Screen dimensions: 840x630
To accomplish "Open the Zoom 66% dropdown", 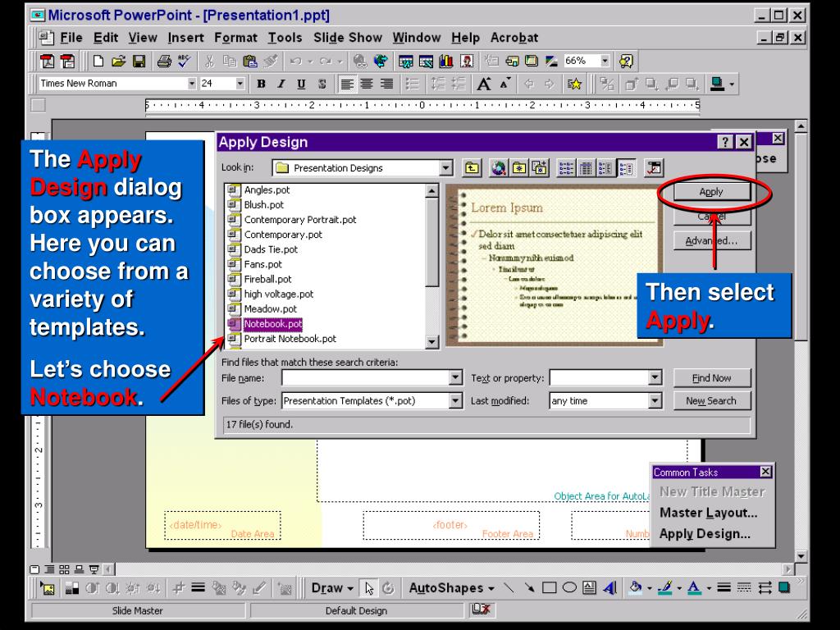I will (605, 61).
